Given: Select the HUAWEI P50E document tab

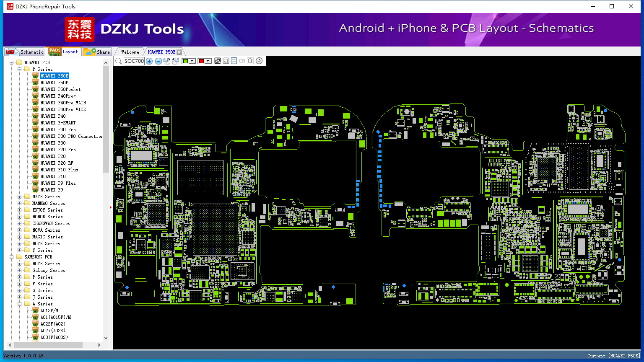Looking at the screenshot, I should [x=161, y=52].
